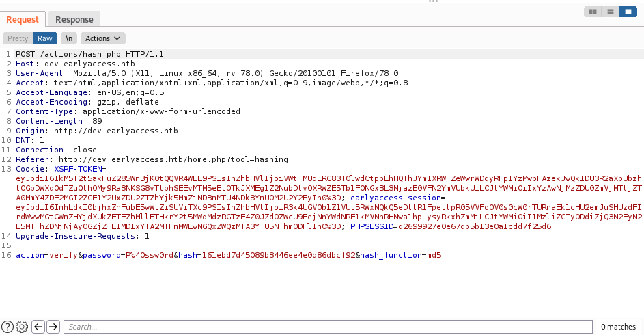The width and height of the screenshot is (644, 335).
Task: Click the Search input field
Action: pos(328,327)
